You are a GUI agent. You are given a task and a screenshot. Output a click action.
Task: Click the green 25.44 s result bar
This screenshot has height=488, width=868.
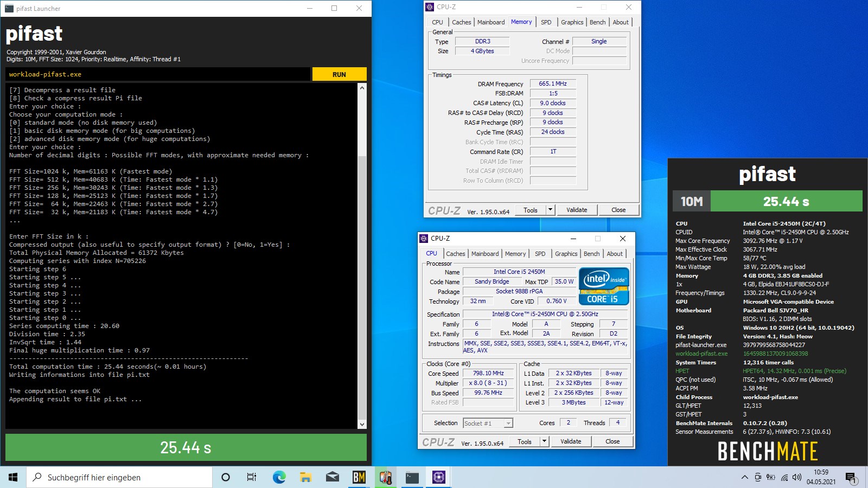coord(186,447)
